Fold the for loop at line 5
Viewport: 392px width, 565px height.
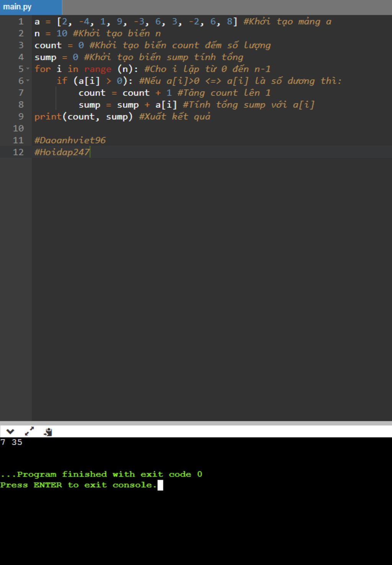(x=28, y=69)
